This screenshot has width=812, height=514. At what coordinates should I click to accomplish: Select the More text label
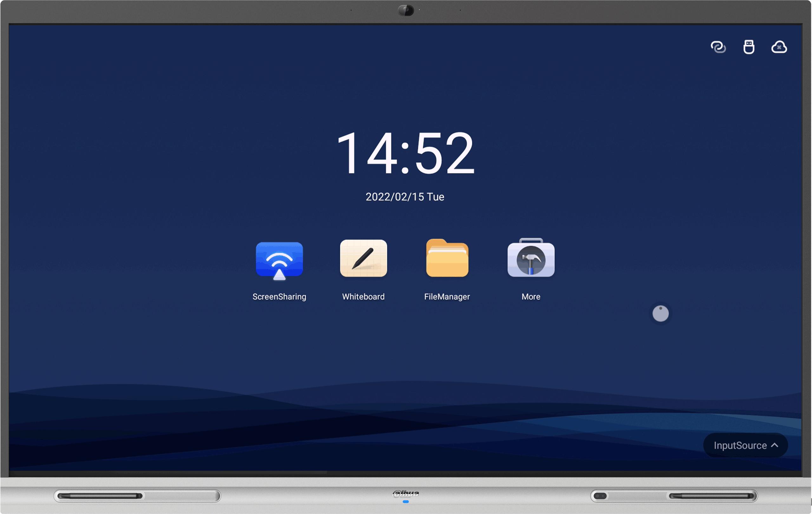pyautogui.click(x=531, y=296)
